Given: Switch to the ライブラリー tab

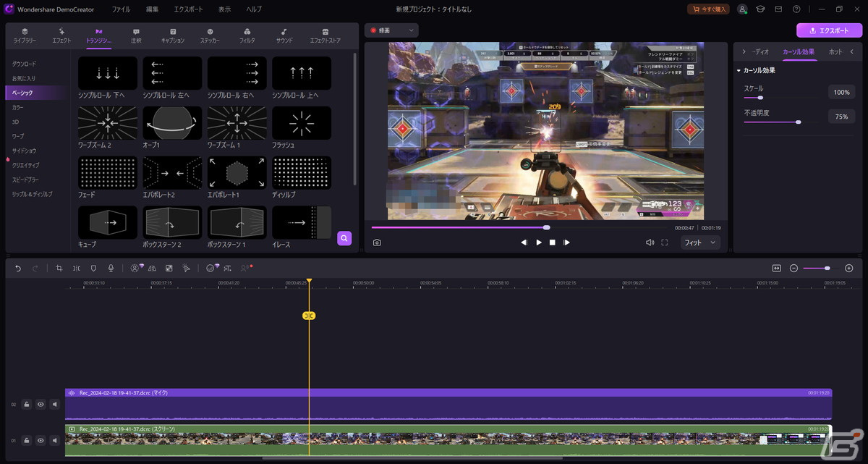Looking at the screenshot, I should (25, 36).
